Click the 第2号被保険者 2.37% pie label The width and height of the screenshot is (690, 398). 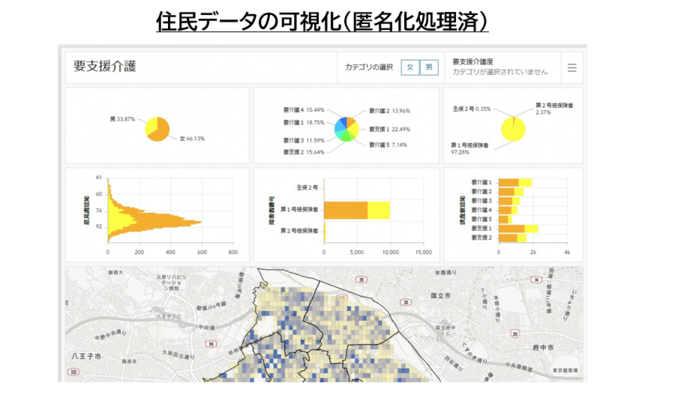(554, 109)
